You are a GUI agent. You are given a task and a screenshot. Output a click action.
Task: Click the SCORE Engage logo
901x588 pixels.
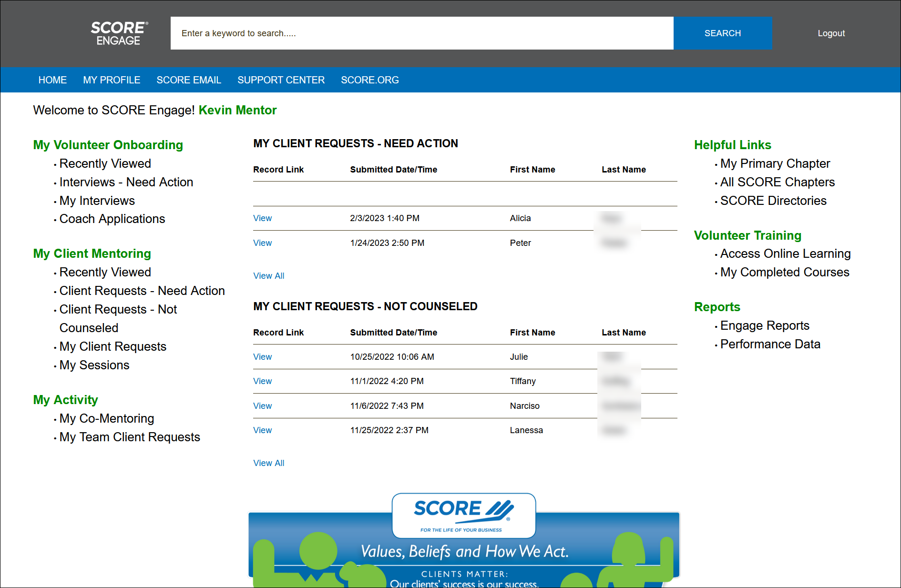coord(119,33)
